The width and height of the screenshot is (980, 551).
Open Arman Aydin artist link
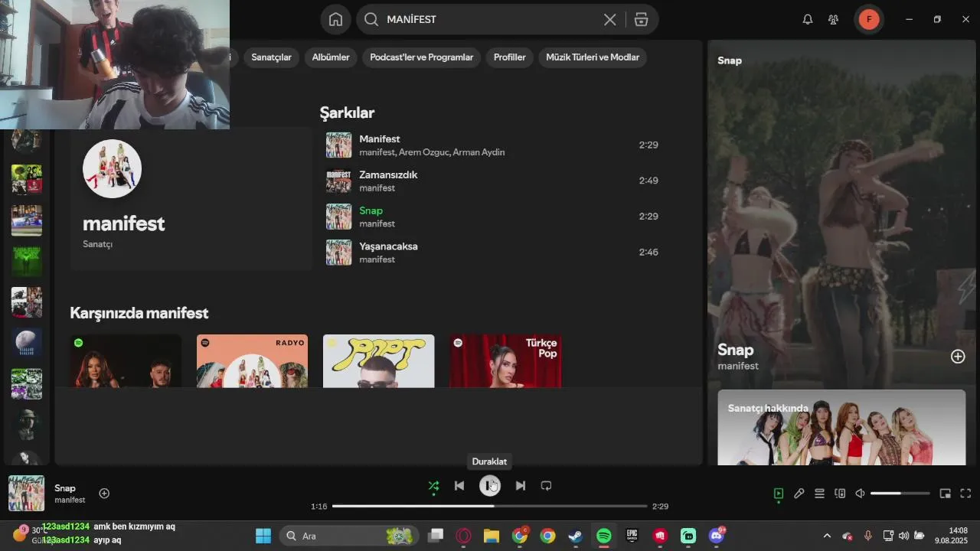click(479, 152)
